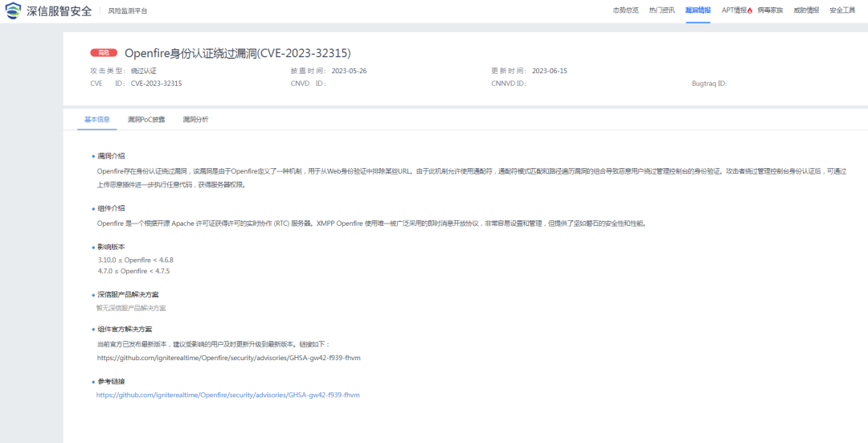
Task: Click the sentence 当前官方已发布最新版本 upgrade advice
Action: pos(213,344)
